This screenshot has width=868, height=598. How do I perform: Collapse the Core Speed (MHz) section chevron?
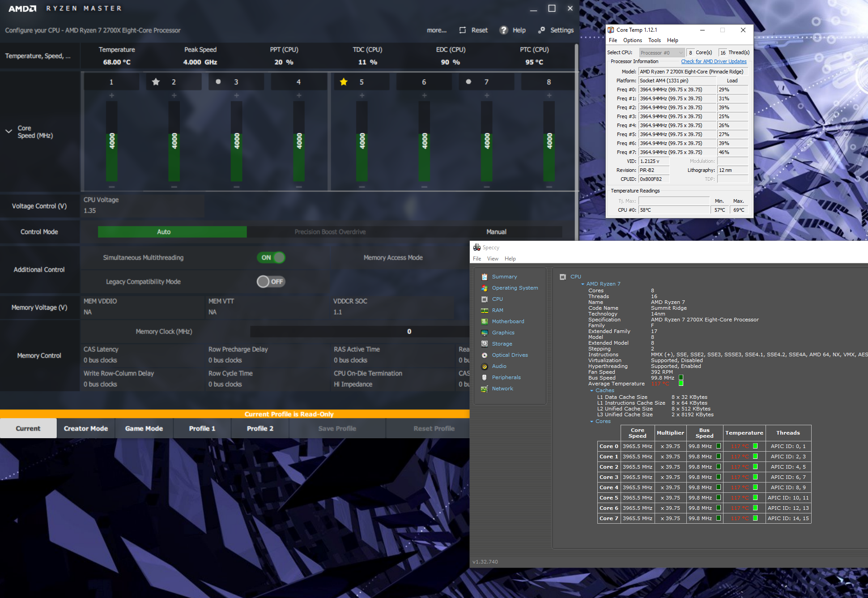tap(9, 132)
